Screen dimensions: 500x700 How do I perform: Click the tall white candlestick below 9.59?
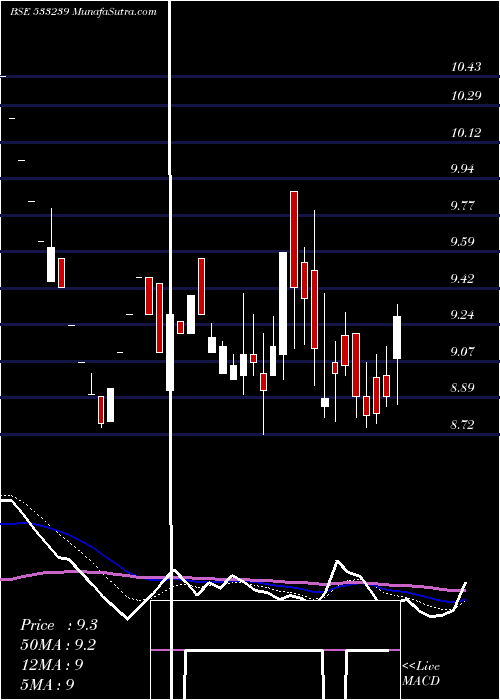pyautogui.click(x=283, y=304)
